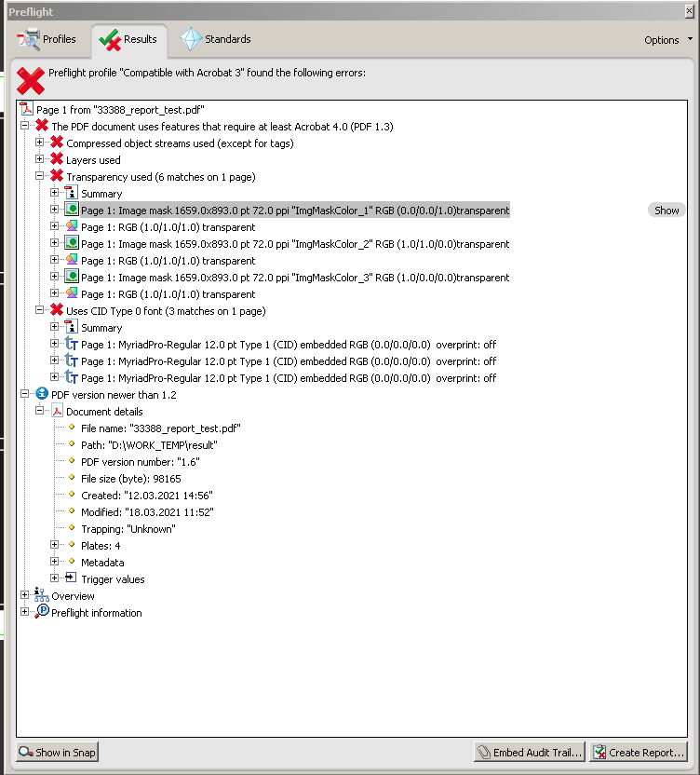Select Path: "D:\WORK_TEMP\result" row

pyautogui.click(x=149, y=445)
